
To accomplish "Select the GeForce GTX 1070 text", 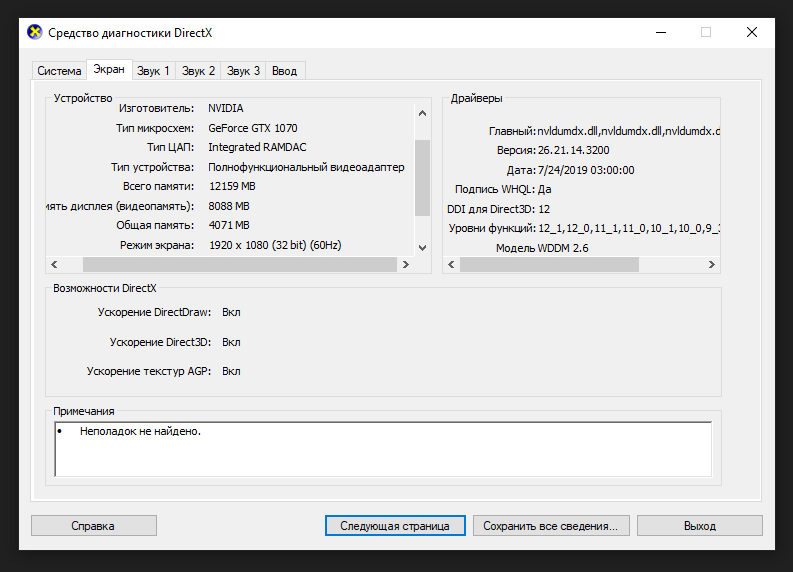I will (253, 128).
